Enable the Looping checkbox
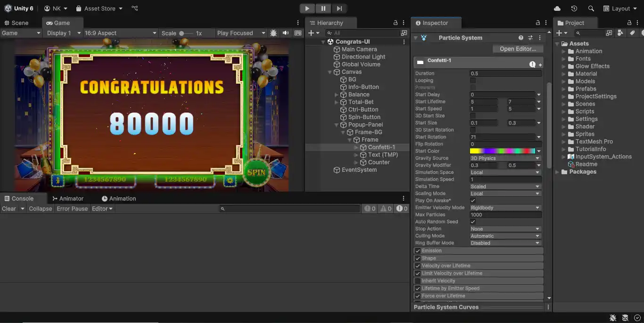This screenshot has width=644, height=323. (472, 81)
